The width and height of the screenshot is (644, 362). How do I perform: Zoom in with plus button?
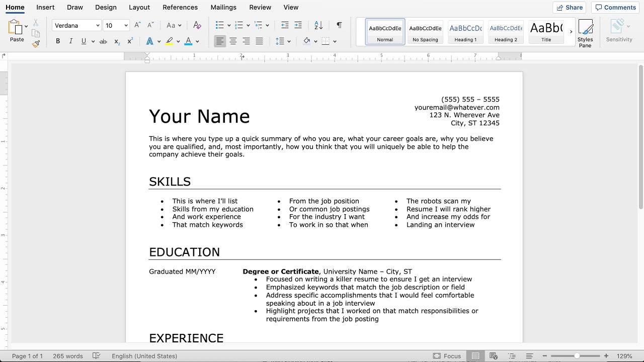point(606,356)
